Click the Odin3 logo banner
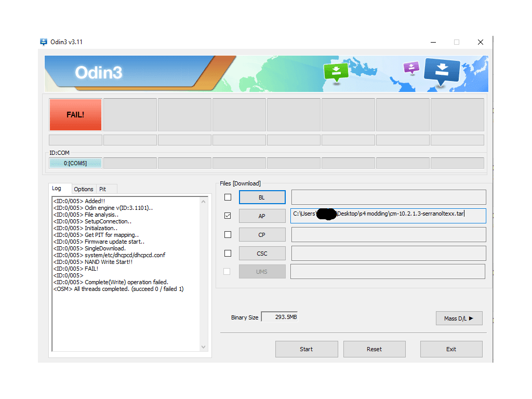 click(x=267, y=74)
